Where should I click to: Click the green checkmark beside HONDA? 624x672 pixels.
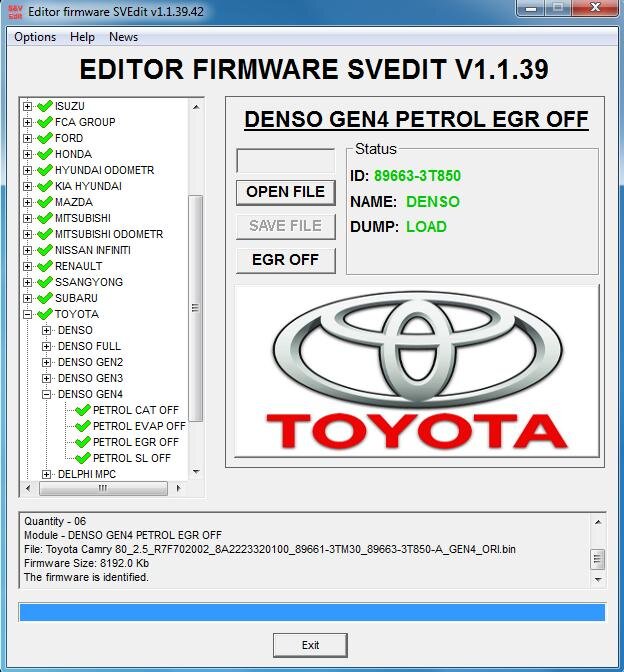point(45,154)
